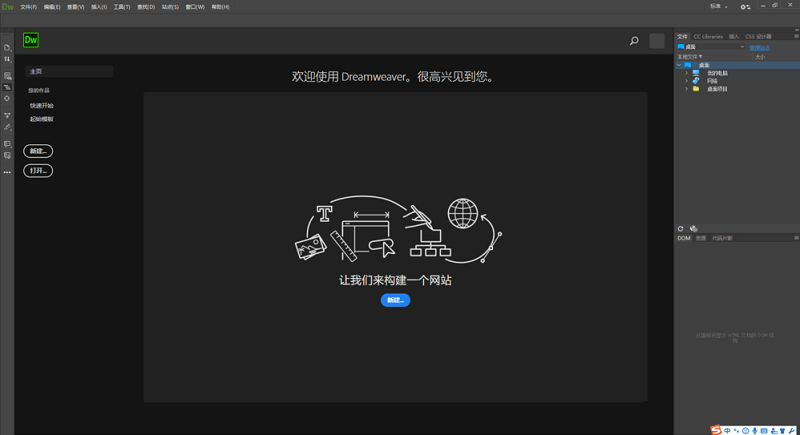Select 快速开始 in left sidebar
Screen dimensions: 800x435
(x=41, y=106)
